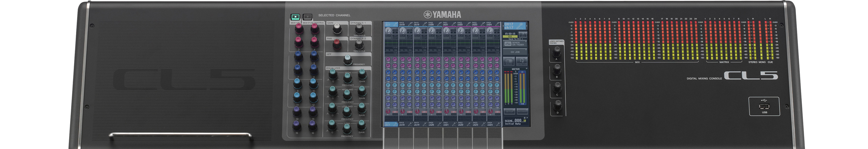Touch User Defined Knob A
Screen dimensions: 868x149
[x=557, y=52]
